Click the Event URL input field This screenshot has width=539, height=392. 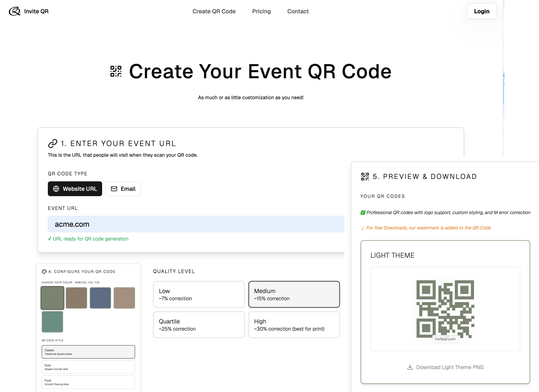click(196, 224)
